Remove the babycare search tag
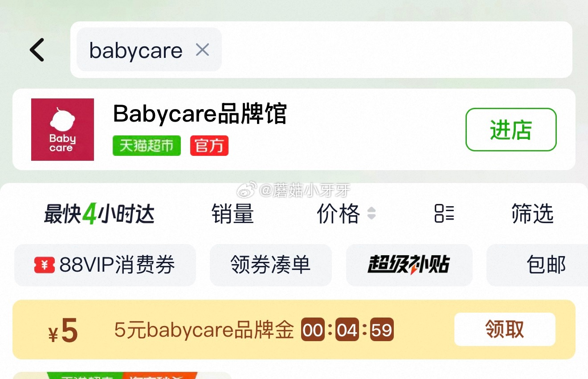The height and width of the screenshot is (379, 588). pos(202,49)
